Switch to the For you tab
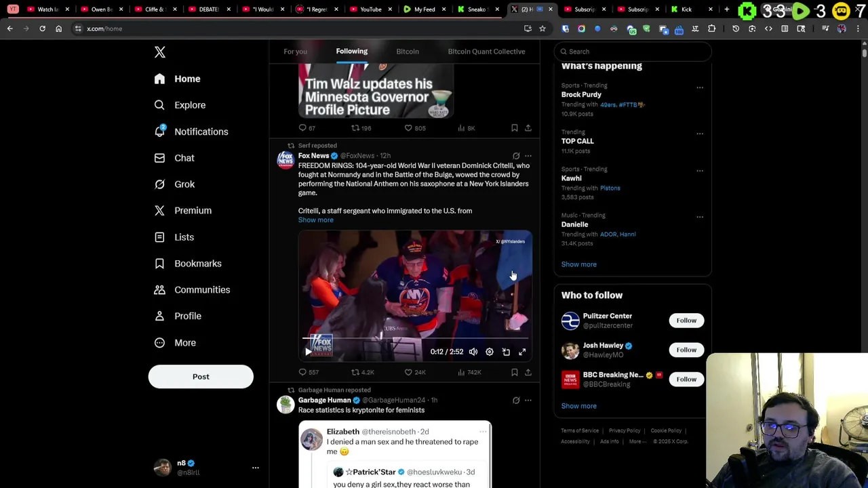The height and width of the screenshot is (488, 868). [295, 52]
